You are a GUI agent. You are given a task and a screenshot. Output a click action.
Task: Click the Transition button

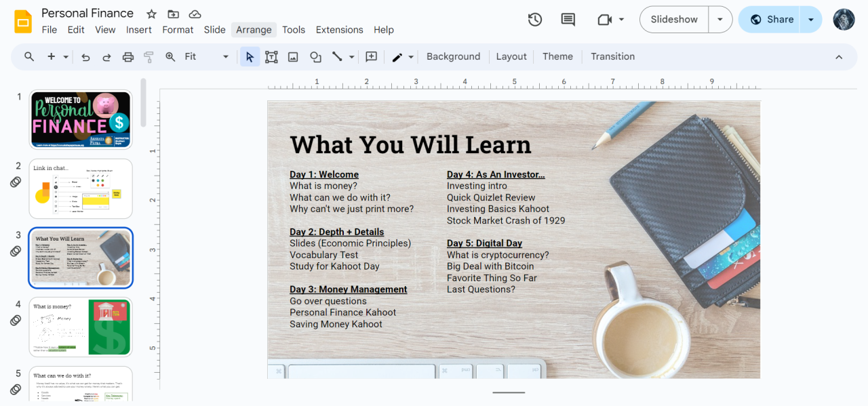click(x=612, y=57)
